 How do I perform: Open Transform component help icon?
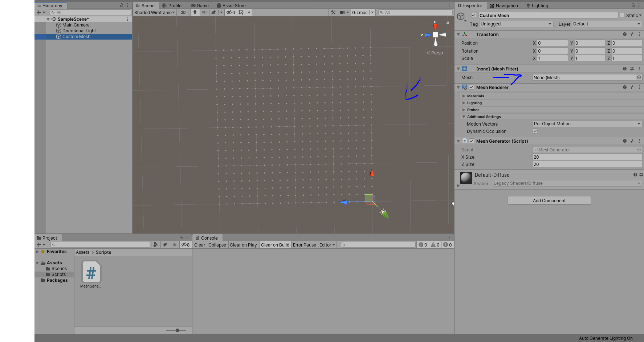point(625,34)
